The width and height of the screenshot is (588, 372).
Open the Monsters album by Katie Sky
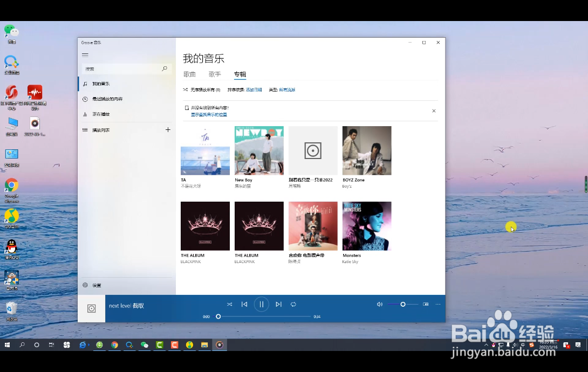click(367, 226)
